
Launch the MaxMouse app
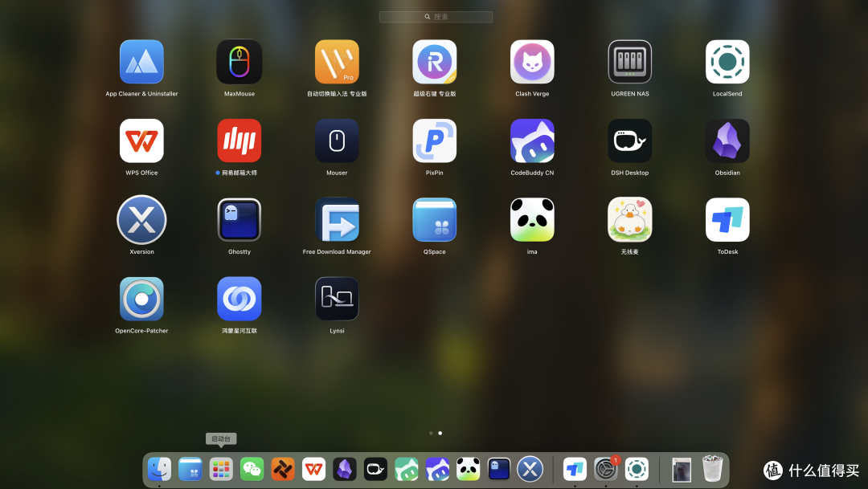pos(240,62)
